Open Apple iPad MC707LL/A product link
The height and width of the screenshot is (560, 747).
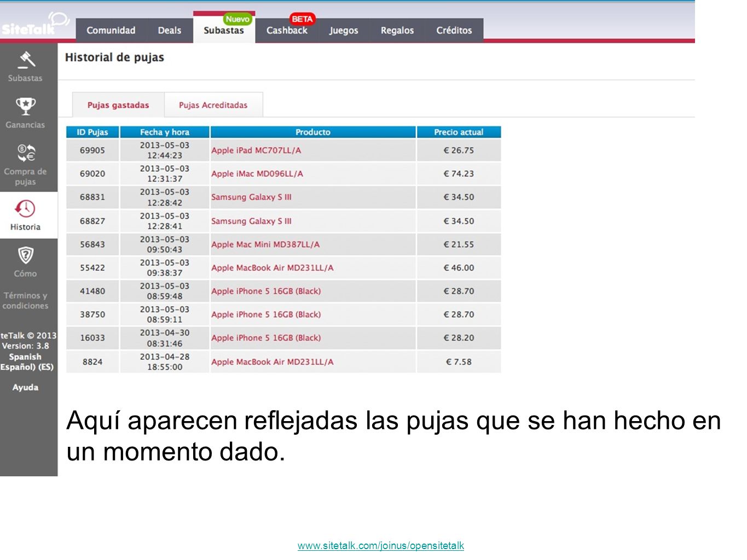[256, 150]
